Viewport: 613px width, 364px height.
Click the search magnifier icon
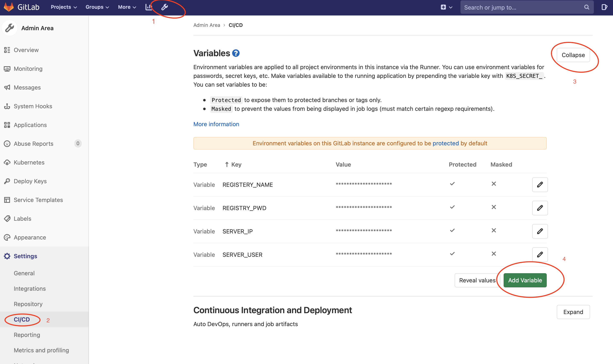point(587,7)
